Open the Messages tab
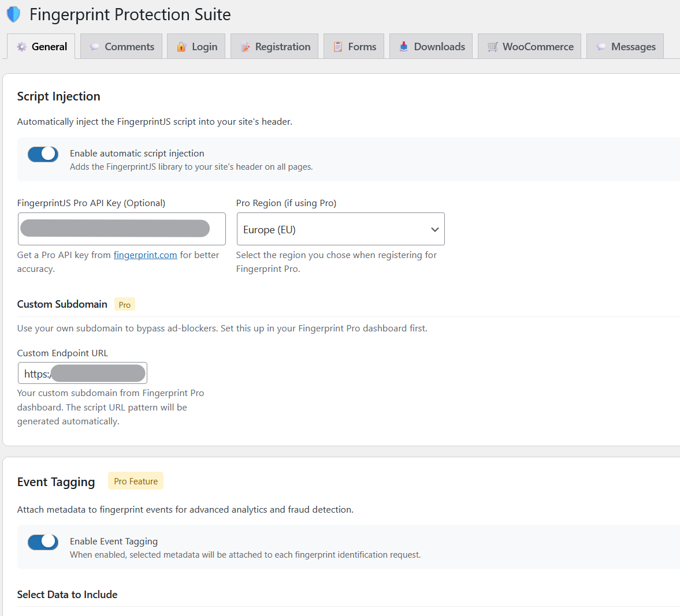 click(x=625, y=46)
